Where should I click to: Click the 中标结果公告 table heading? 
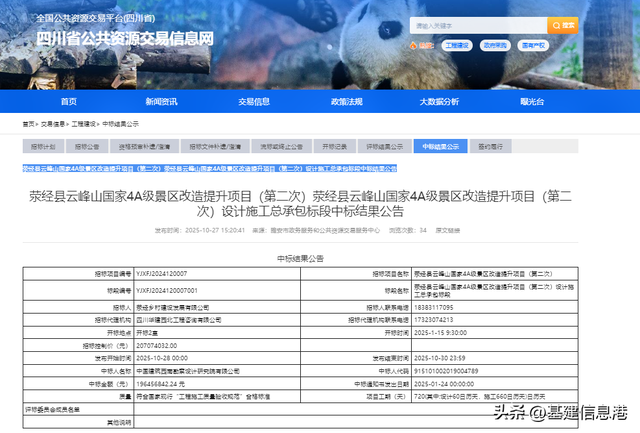click(x=300, y=258)
